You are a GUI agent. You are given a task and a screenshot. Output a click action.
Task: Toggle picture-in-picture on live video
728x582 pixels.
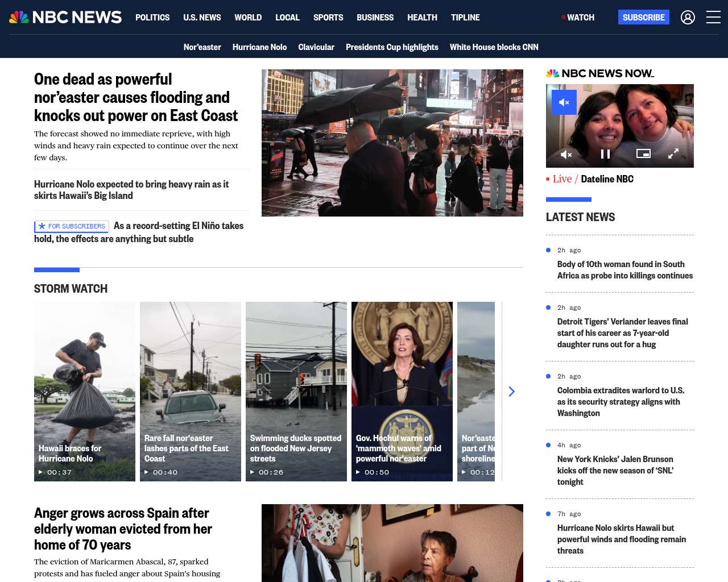[x=643, y=153]
